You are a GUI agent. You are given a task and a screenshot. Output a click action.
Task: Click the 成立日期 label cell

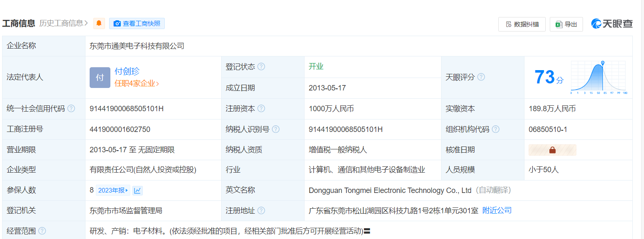(263, 88)
